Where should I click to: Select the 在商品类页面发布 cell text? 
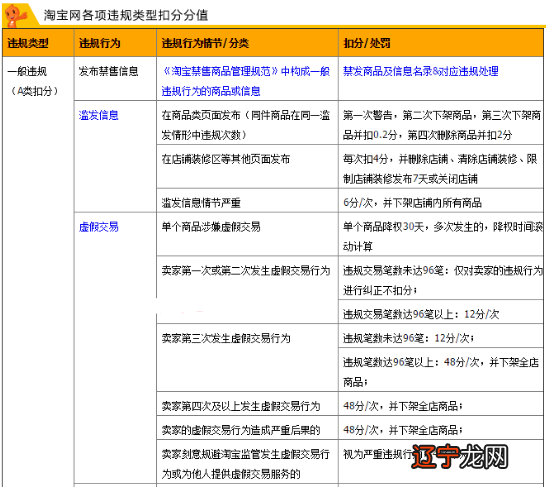coord(245,125)
